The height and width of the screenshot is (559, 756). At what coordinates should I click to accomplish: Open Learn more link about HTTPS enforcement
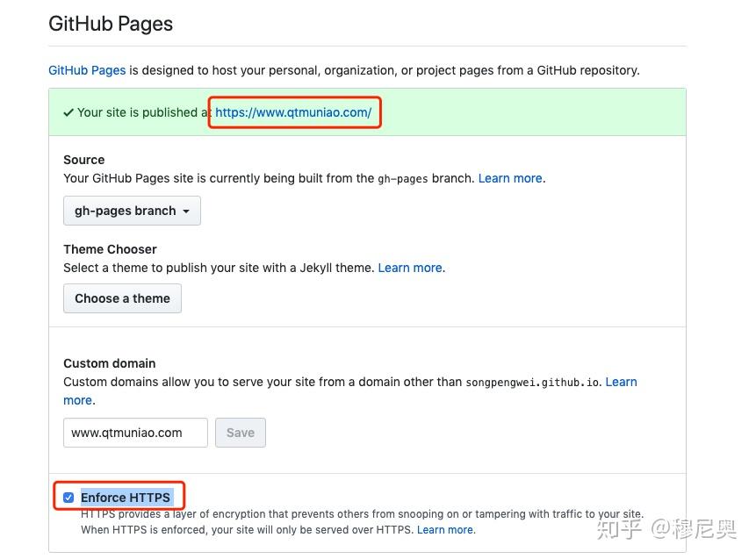coord(445,530)
